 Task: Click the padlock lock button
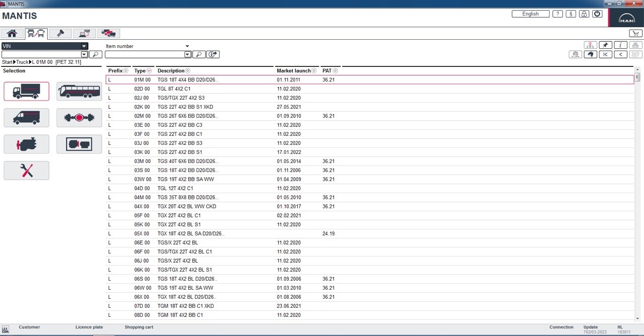coord(584,14)
